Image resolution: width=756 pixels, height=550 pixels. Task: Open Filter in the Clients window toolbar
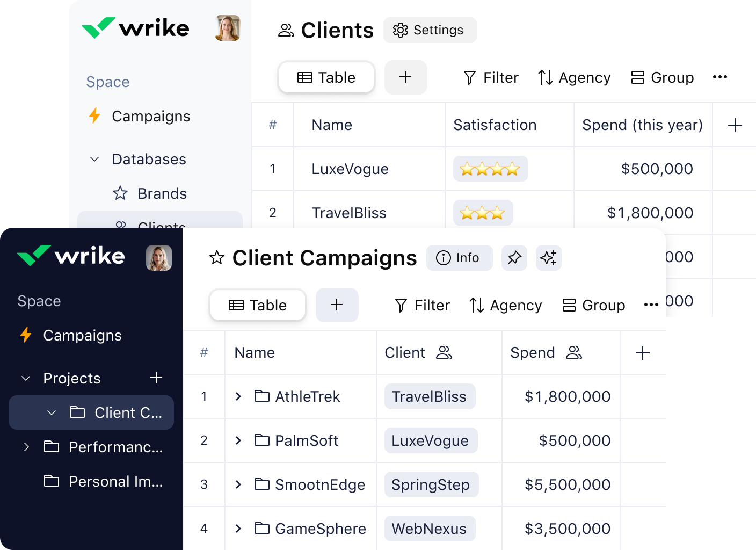[x=491, y=78]
